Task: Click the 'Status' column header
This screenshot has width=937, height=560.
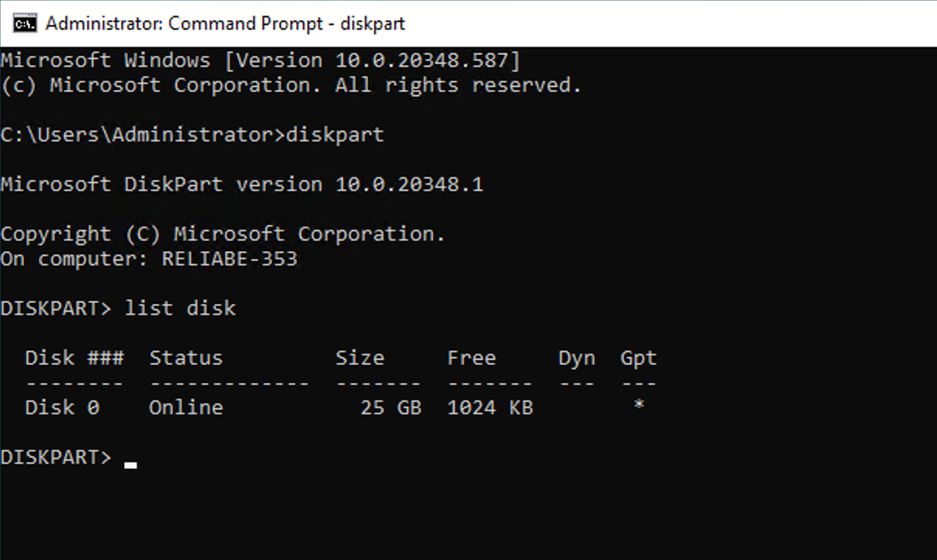Action: click(x=185, y=358)
